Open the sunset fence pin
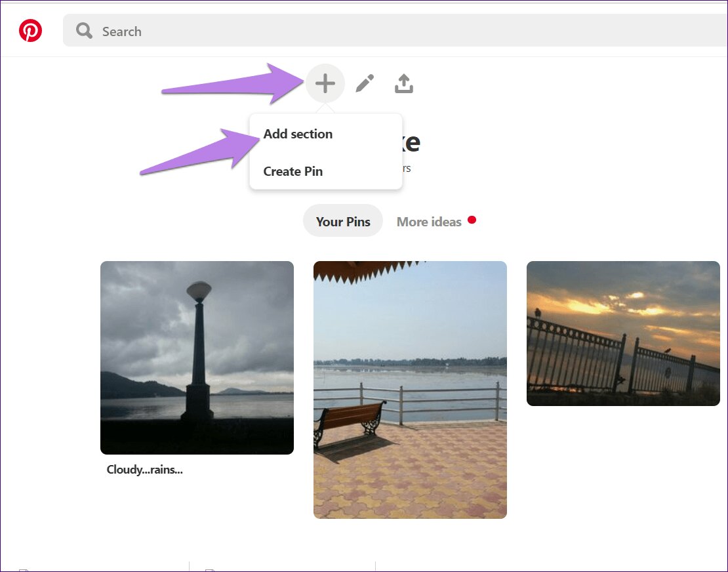The height and width of the screenshot is (572, 728). point(623,333)
